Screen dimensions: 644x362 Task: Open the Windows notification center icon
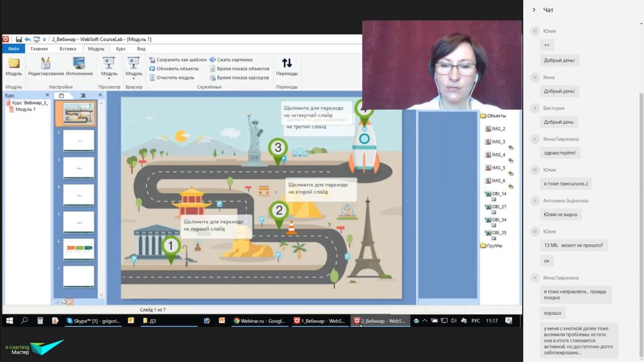point(509,321)
